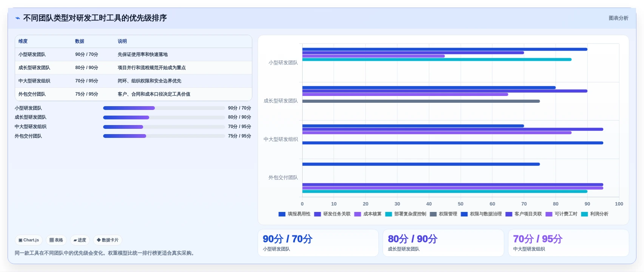Image resolution: width=644 pixels, height=272 pixels.
Task: Toggle the 权限与数据治理 legend series
Action: (x=481, y=214)
